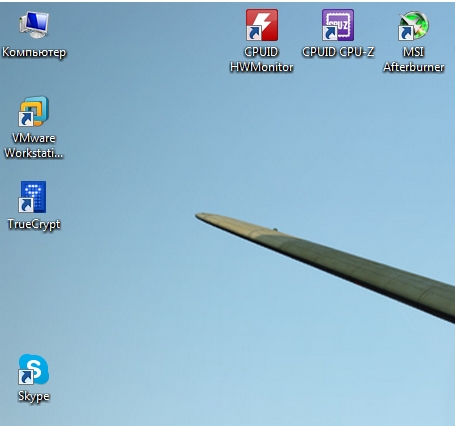Click the "CPUID HWMonitor" text label

click(x=262, y=59)
